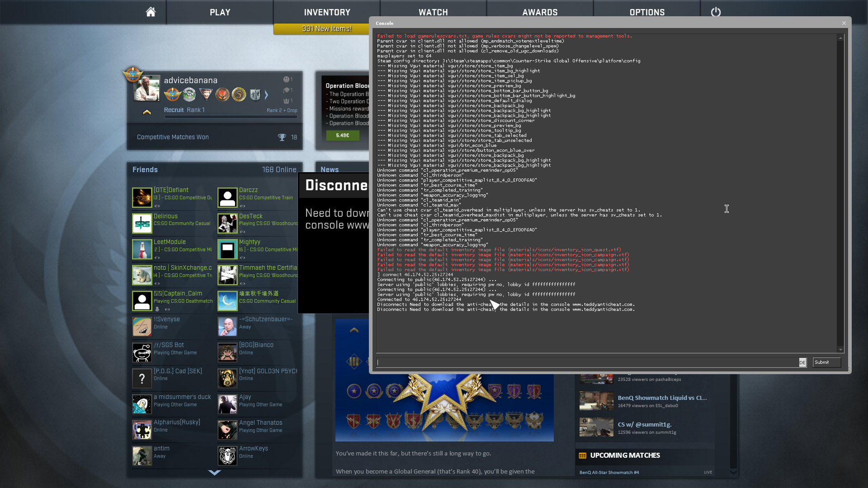Click the 331 New Items notification

[x=326, y=29]
